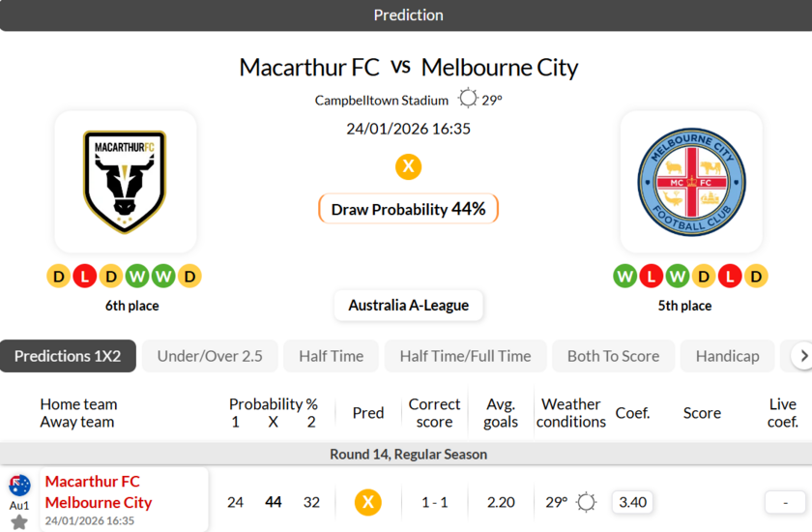Select the Predictions 1X2 tab
The height and width of the screenshot is (532, 812).
pos(68,356)
